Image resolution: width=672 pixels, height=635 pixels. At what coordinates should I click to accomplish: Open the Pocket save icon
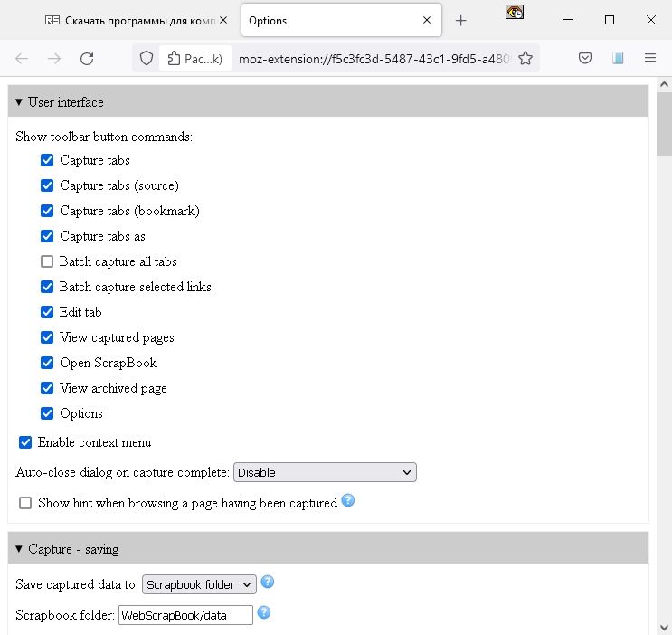coord(585,59)
